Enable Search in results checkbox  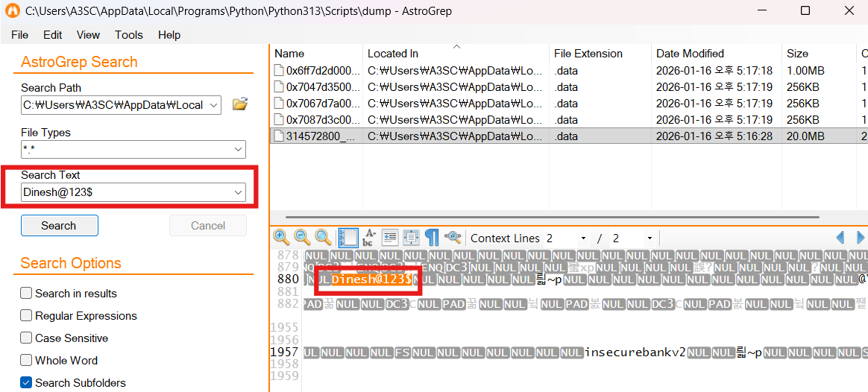tap(26, 293)
